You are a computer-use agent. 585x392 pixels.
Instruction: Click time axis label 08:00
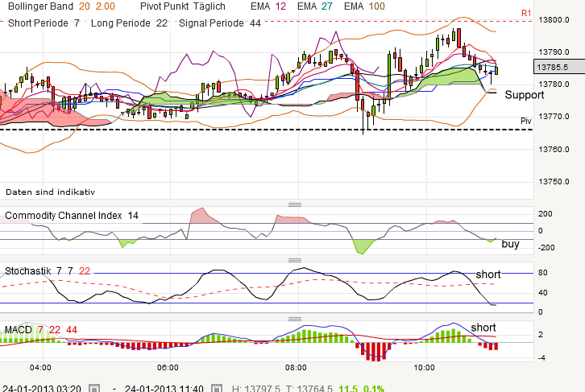pos(296,368)
